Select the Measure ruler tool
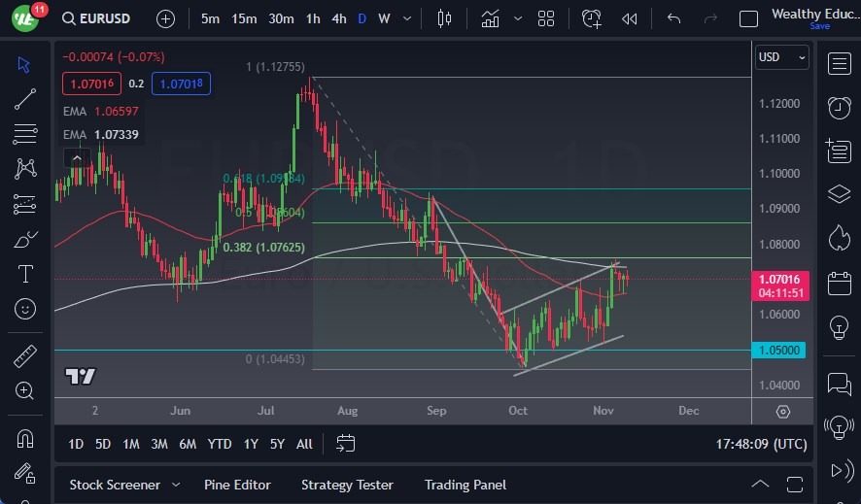Viewport: 861px width, 504px height. (25, 355)
